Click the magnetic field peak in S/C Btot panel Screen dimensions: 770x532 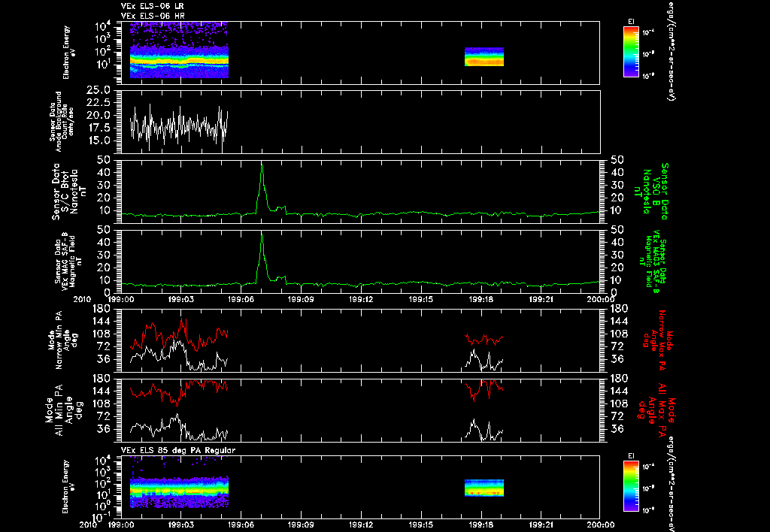(x=262, y=165)
